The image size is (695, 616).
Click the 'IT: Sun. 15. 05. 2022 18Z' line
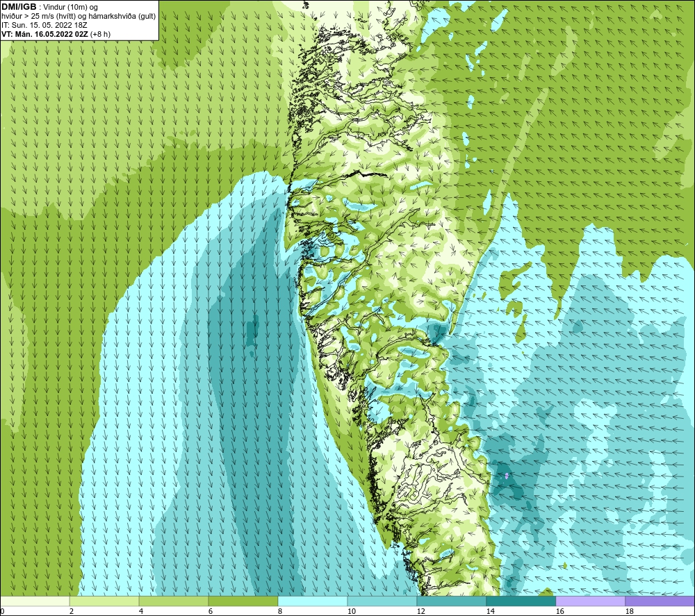(44, 25)
